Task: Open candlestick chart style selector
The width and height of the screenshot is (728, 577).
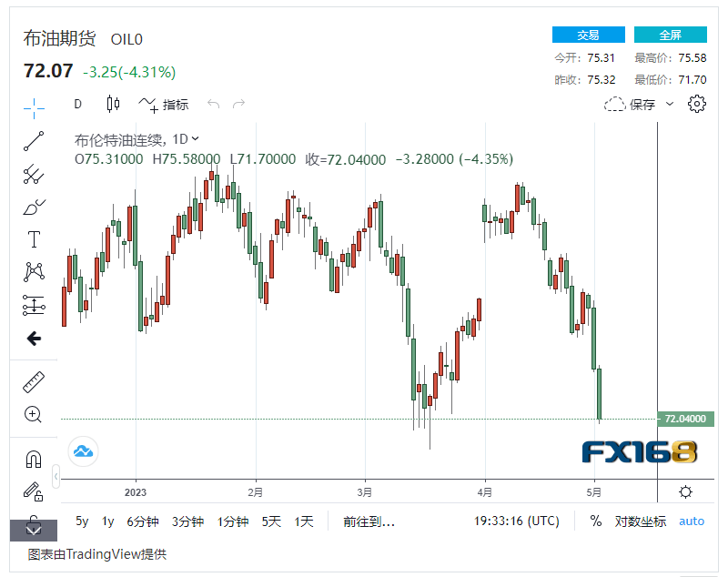Action: 113,104
